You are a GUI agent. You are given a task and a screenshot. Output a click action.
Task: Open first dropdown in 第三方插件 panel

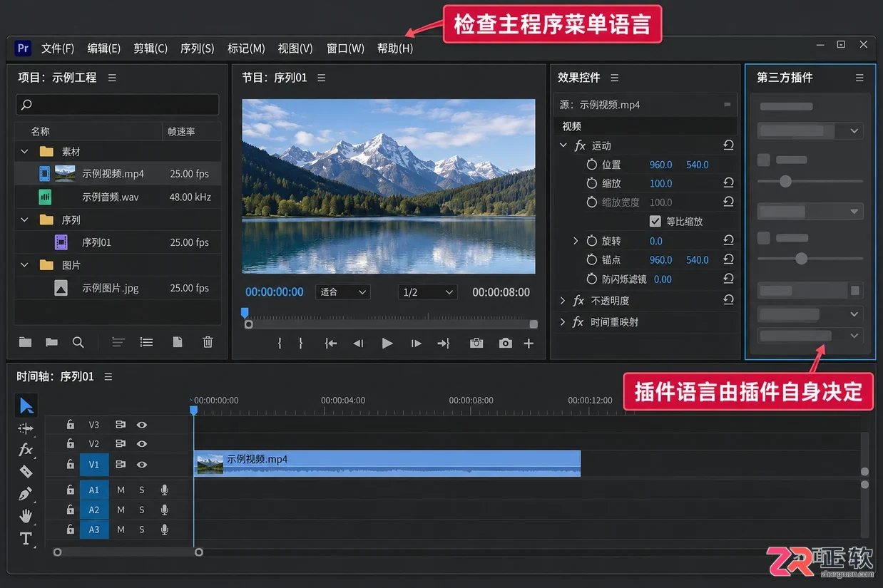click(x=810, y=131)
